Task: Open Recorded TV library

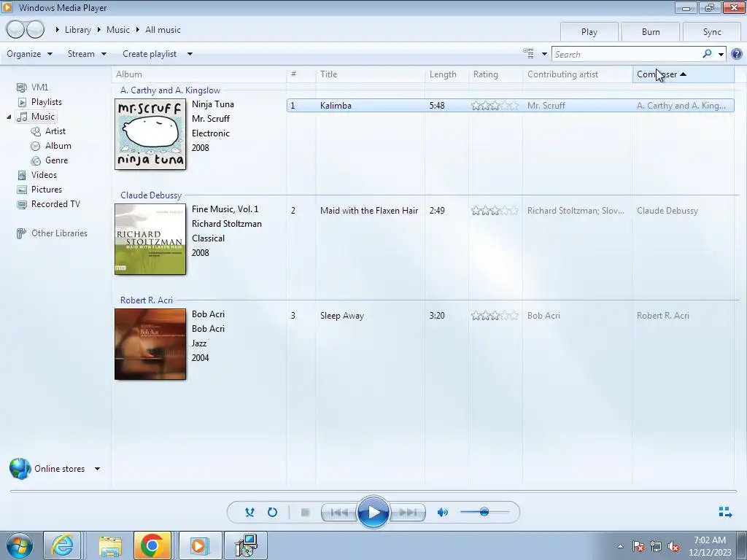Action: pyautogui.click(x=55, y=204)
